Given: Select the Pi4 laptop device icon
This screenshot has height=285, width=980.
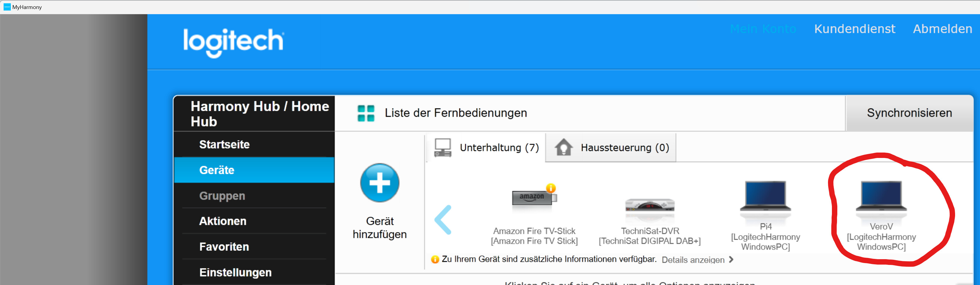Looking at the screenshot, I should pos(765,196).
